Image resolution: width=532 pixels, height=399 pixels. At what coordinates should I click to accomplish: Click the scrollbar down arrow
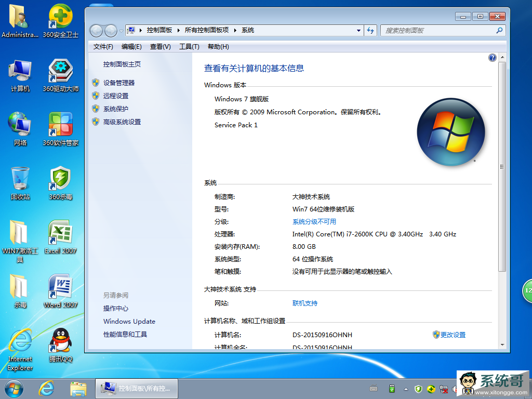502,345
